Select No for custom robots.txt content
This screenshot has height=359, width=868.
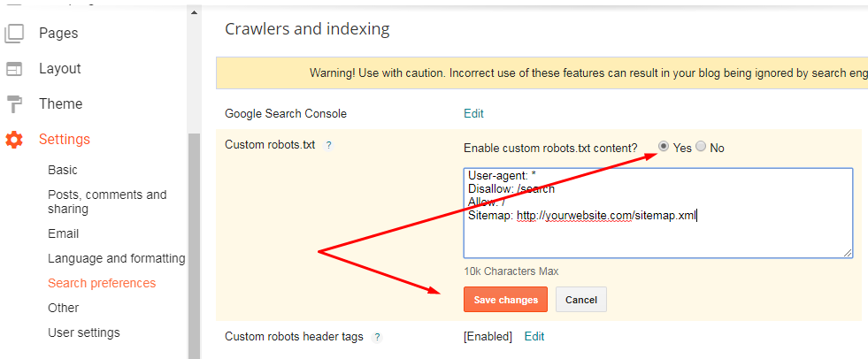701,147
